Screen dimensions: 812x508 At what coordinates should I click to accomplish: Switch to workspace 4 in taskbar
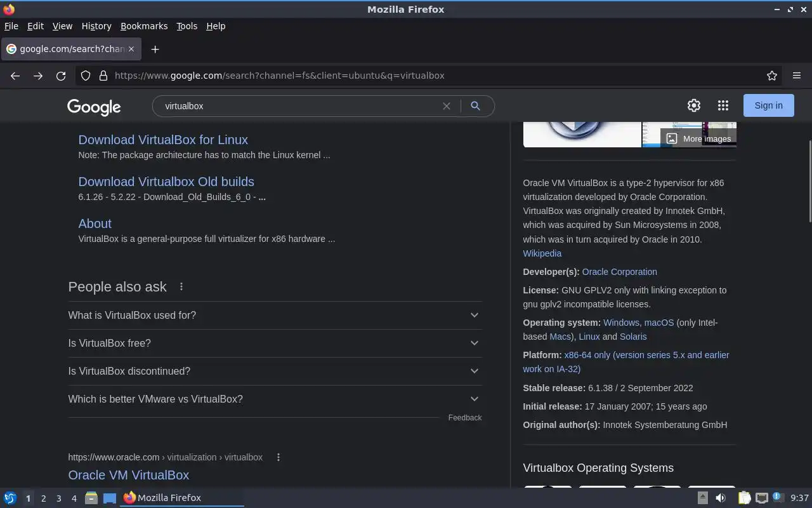(x=74, y=498)
